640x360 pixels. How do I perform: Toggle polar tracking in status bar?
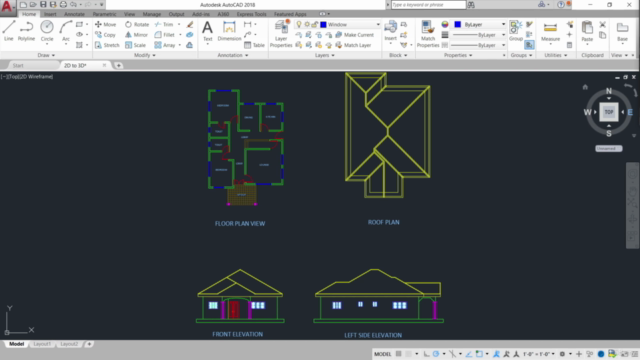click(436, 354)
